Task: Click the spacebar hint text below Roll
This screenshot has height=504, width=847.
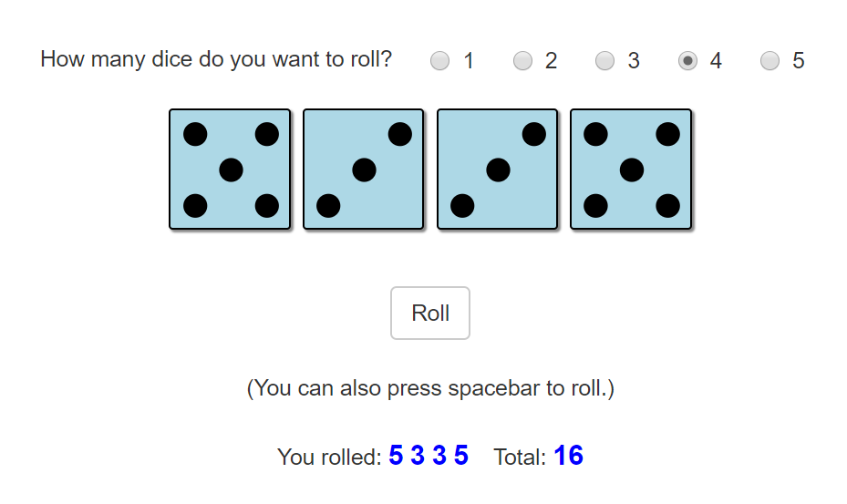Action: [x=430, y=388]
